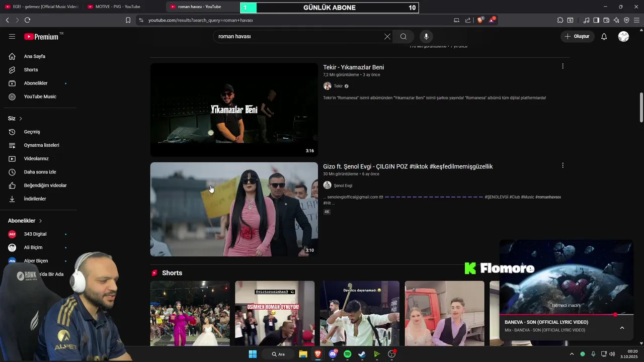This screenshot has height=362, width=644.
Task: Open Oynatma listeleri in the sidebar
Action: click(x=40, y=145)
